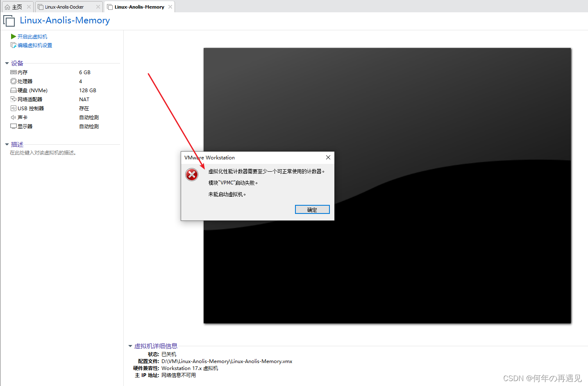The width and height of the screenshot is (588, 386).
Task: Click 自动检测 value in the 显示器 row
Action: 89,126
